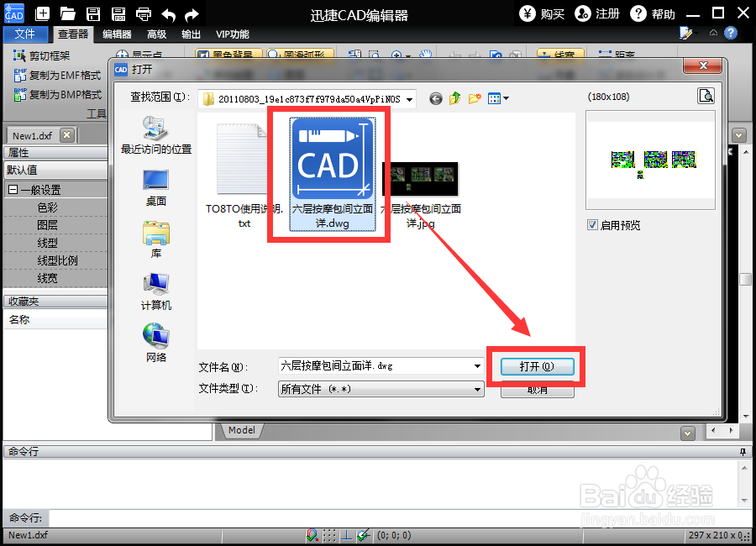The height and width of the screenshot is (546, 756).
Task: Switch to the 编辑器 tab
Action: (117, 34)
